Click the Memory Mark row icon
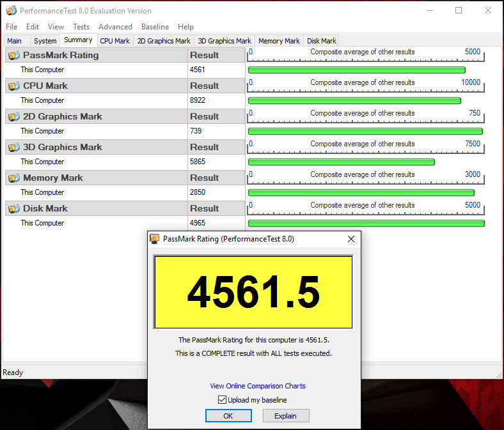Image resolution: width=504 pixels, height=430 pixels. click(x=14, y=178)
